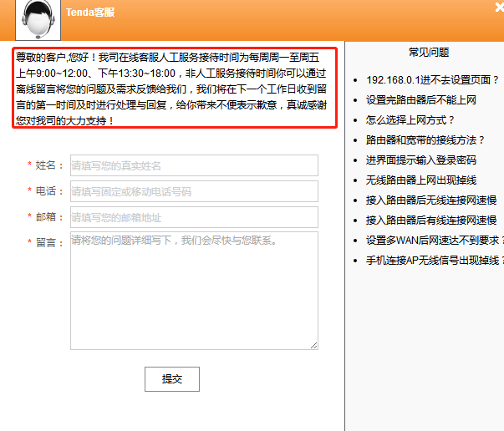Viewport: 504px width, 431px height.
Task: Click the 姓名 name input field
Action: (194, 165)
